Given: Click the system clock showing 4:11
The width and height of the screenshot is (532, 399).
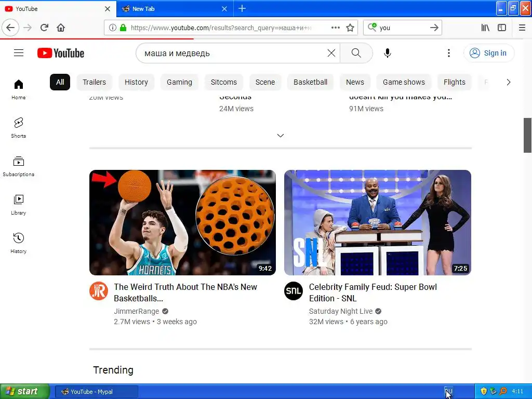Looking at the screenshot, I should pyautogui.click(x=517, y=391).
